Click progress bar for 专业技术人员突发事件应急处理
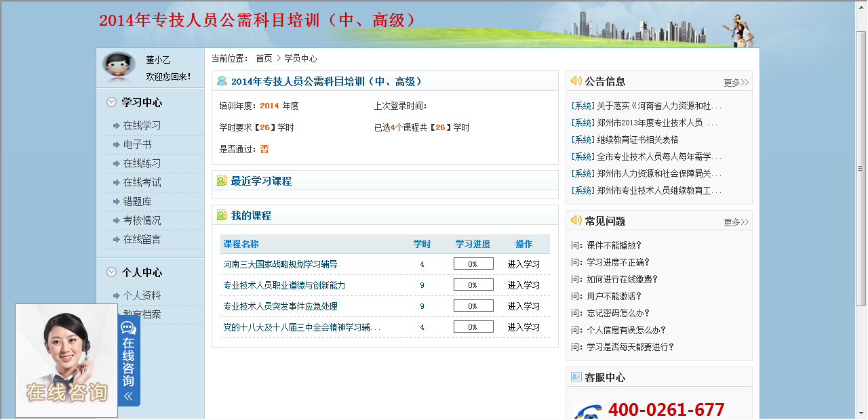The width and height of the screenshot is (868, 420). [473, 306]
